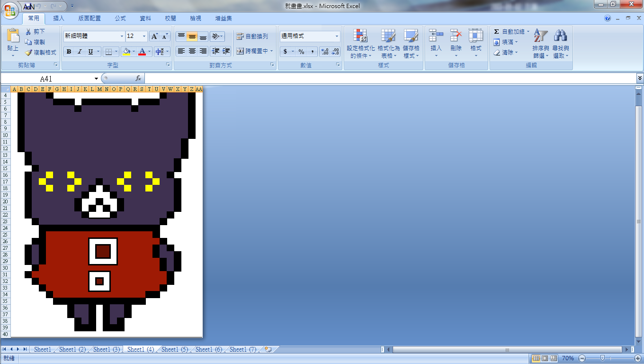This screenshot has height=364, width=644.
Task: Apply comma style number format
Action: point(313,52)
